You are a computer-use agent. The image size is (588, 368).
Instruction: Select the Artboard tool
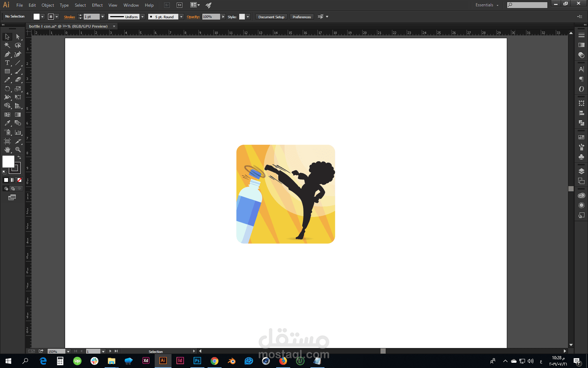click(x=7, y=141)
